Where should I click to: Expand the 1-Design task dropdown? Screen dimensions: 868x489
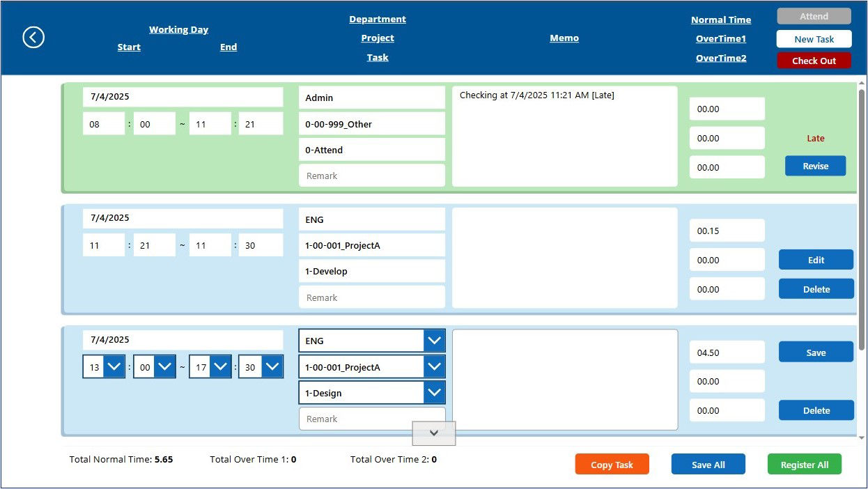pos(435,393)
